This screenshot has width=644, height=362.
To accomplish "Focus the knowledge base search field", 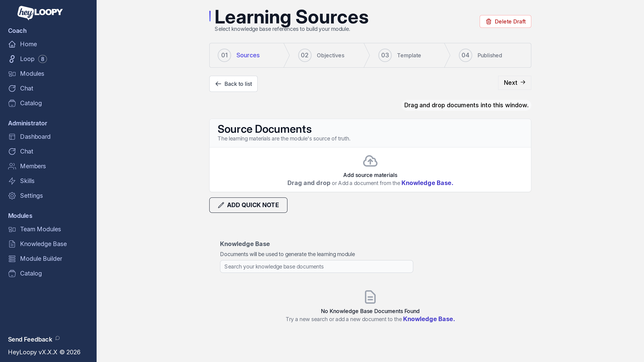I will click(x=316, y=267).
